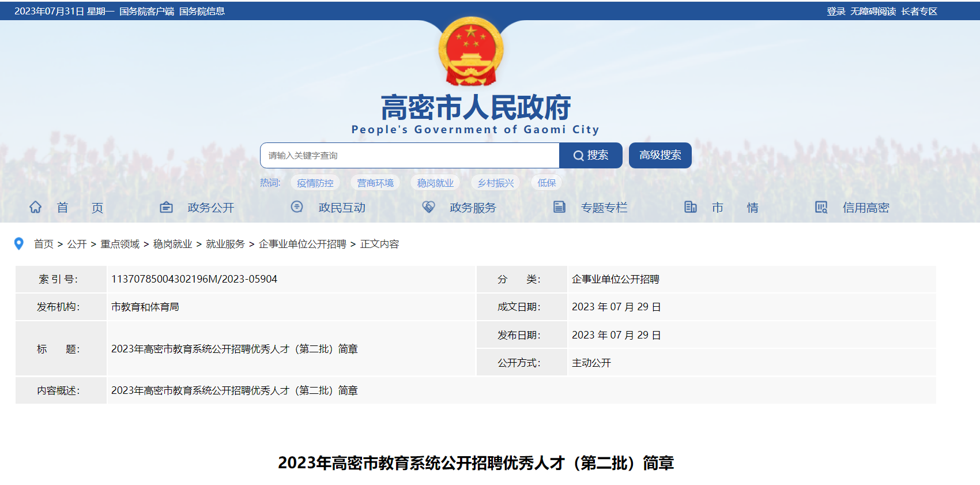
Task: Select hot word 稳岗就业
Action: 435,183
